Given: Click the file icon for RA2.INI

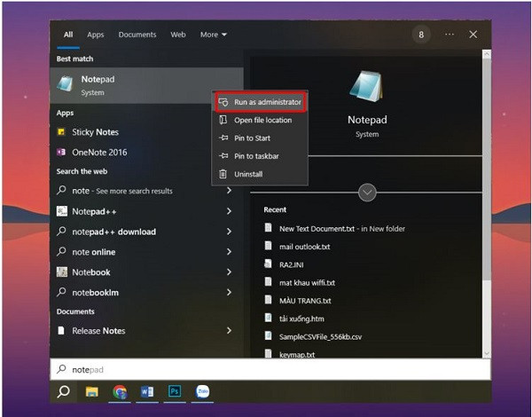Looking at the screenshot, I should [268, 264].
